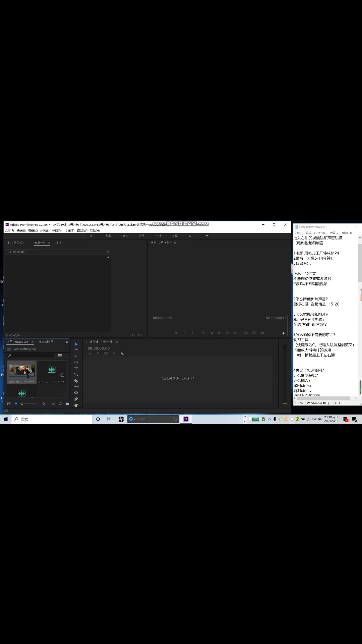Click Find magnifier in project panel footer
Viewport: 362px width, 644px height.
pos(61,404)
